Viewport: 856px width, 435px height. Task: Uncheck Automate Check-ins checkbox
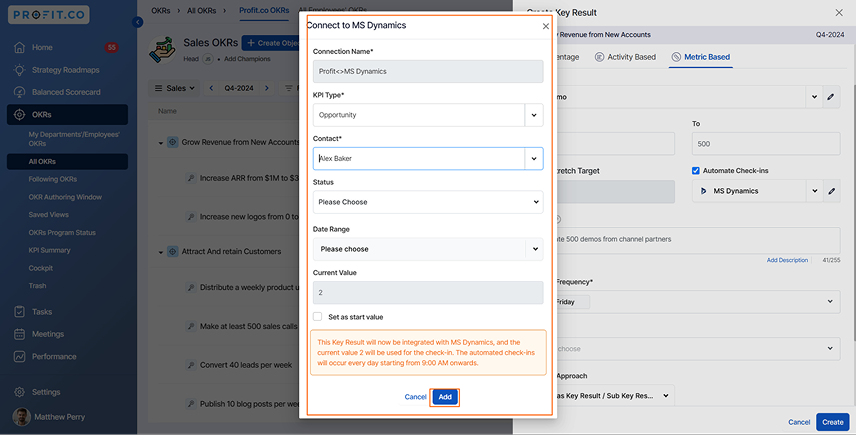coord(696,171)
